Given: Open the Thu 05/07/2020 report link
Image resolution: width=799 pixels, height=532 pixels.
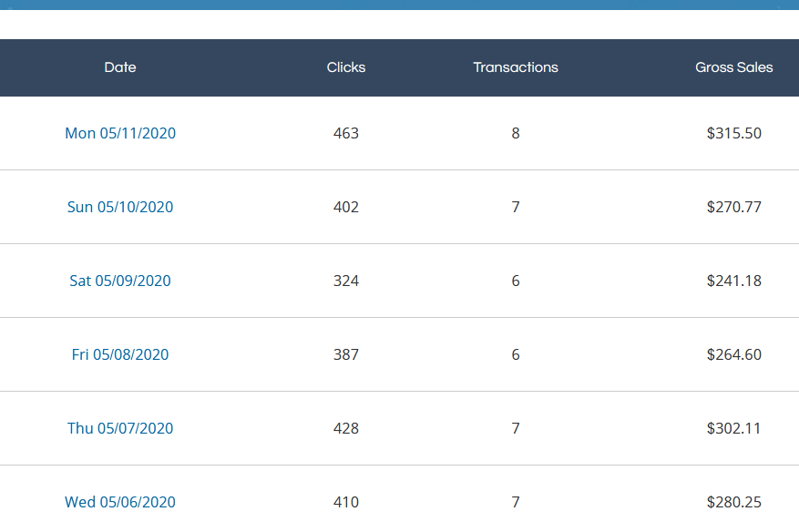Looking at the screenshot, I should [x=120, y=428].
